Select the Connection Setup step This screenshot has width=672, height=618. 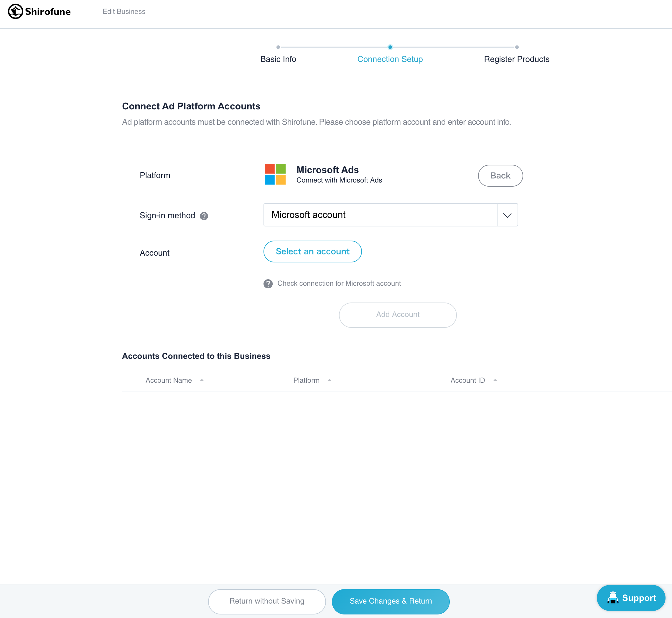[390, 59]
